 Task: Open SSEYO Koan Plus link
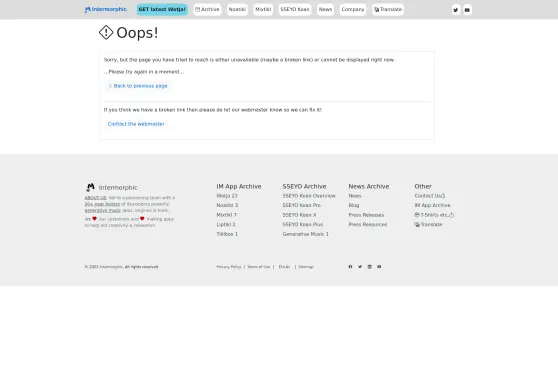(x=303, y=225)
